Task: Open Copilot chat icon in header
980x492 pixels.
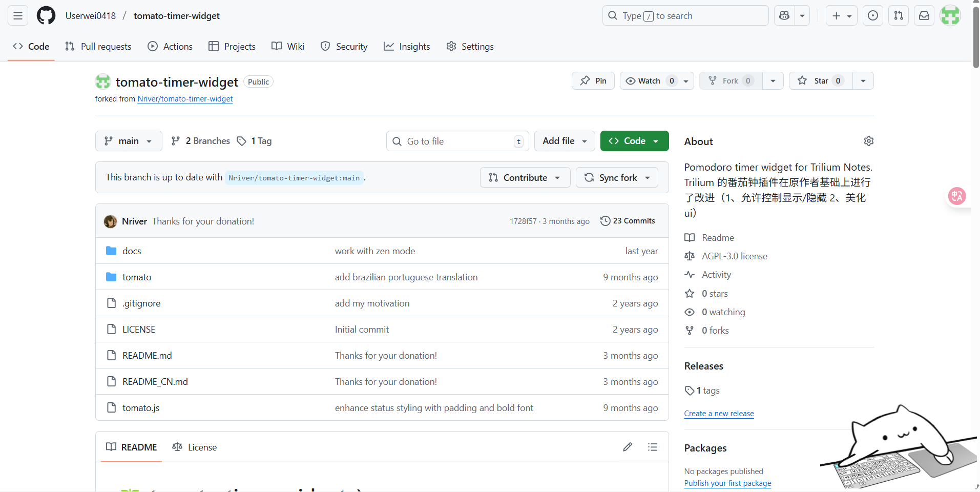Action: 784,16
